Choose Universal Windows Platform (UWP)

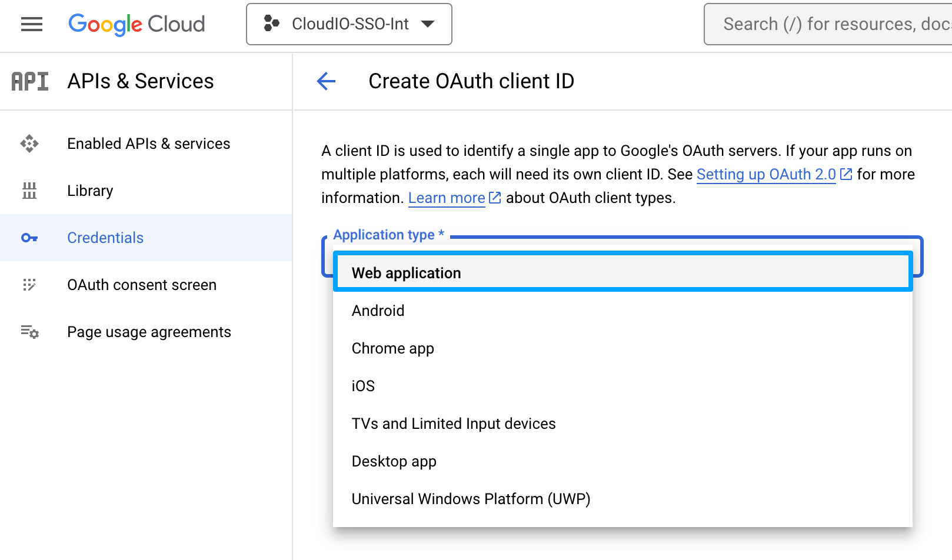tap(471, 499)
